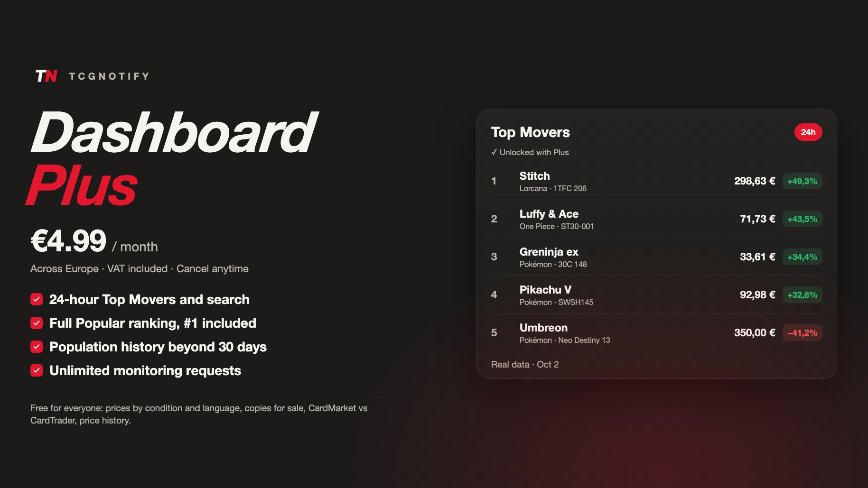
Task: Click the +32,8% change badge
Action: (803, 295)
